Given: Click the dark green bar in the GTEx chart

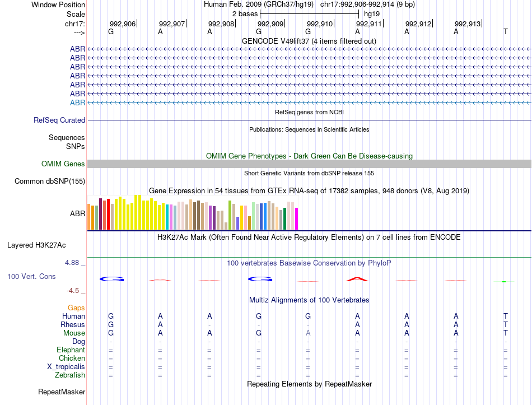Looking at the screenshot, I should pyautogui.click(x=284, y=218).
